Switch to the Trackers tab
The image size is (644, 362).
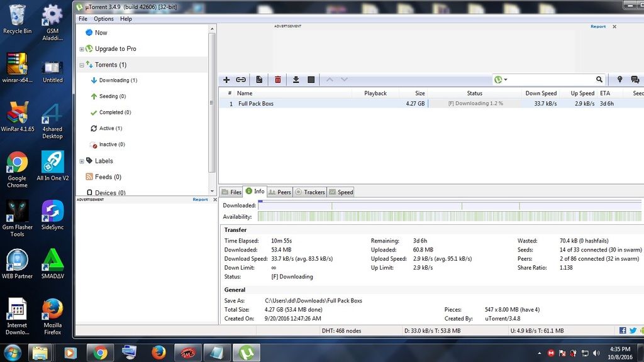click(x=310, y=192)
